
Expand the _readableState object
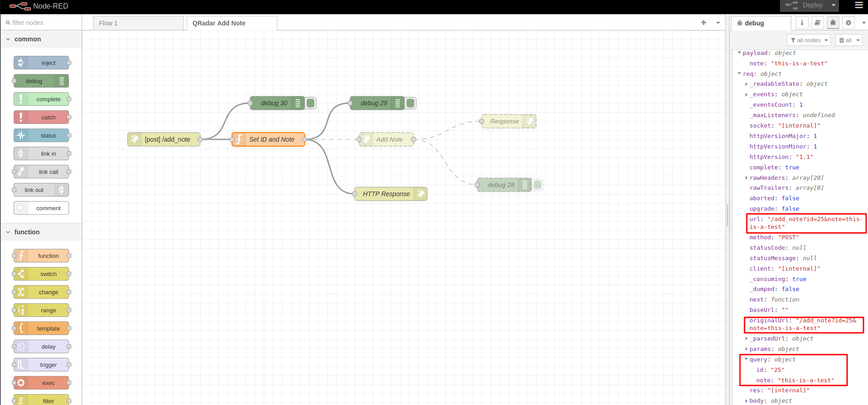tap(746, 84)
